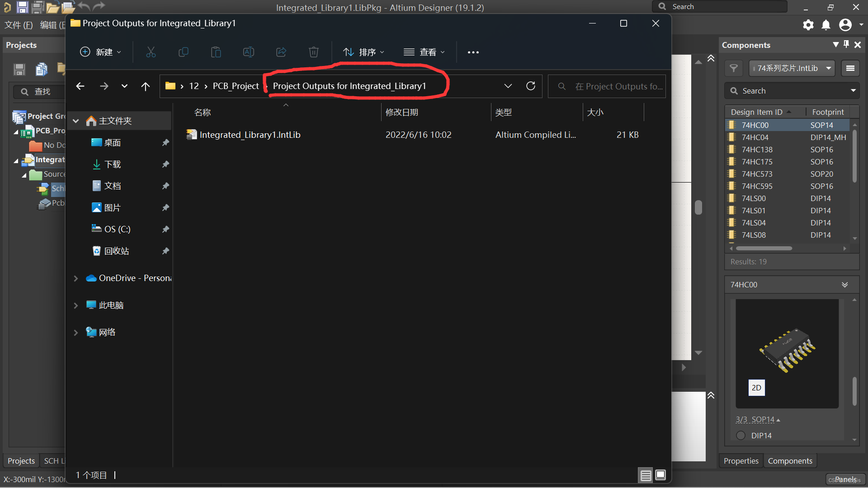This screenshot has width=868, height=488.
Task: Switch to the Properties tab
Action: (x=741, y=461)
